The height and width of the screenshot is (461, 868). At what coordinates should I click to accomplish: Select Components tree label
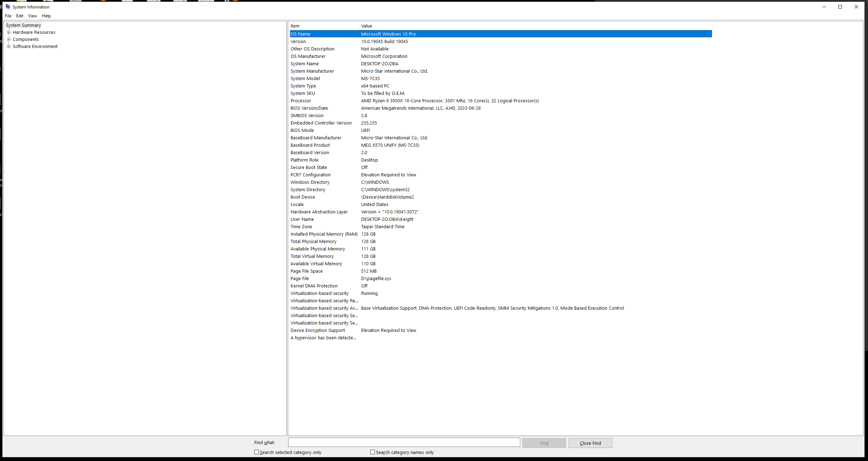click(x=26, y=40)
